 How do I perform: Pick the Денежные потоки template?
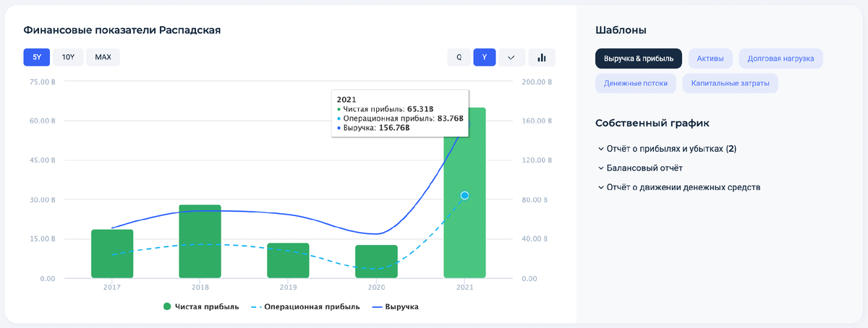pyautogui.click(x=636, y=84)
